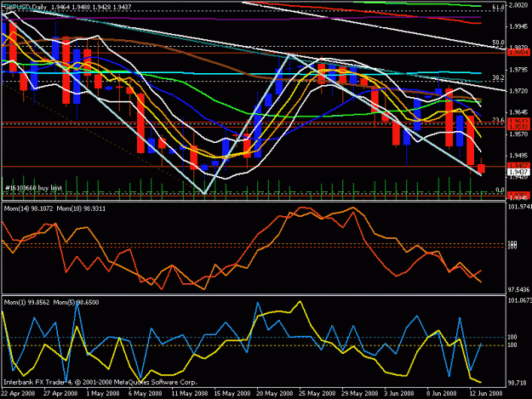Click the 1.9945 price axis label

(518, 26)
